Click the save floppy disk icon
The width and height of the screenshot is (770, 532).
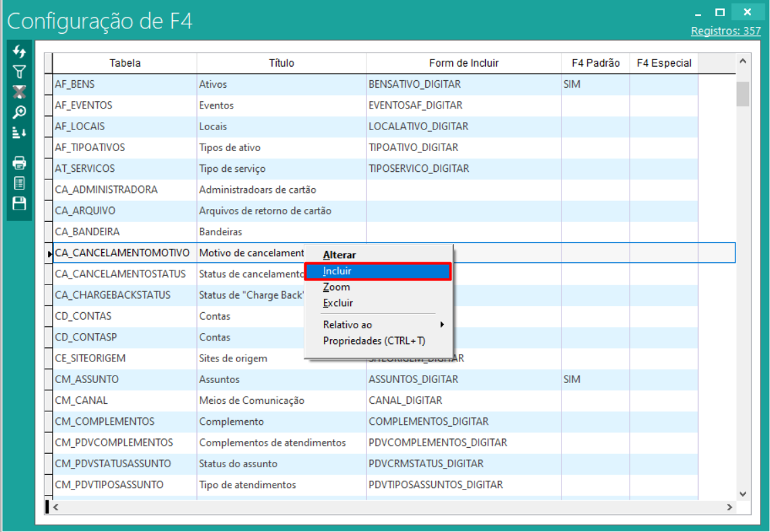pos(20,204)
